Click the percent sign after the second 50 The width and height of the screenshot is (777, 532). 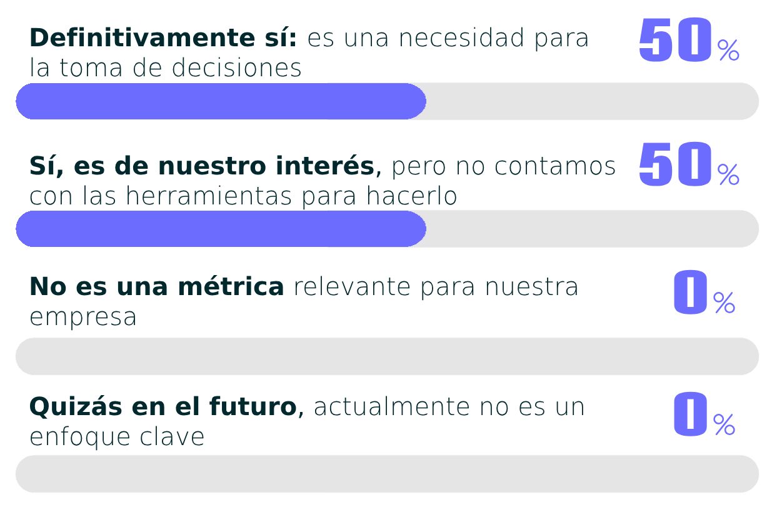click(728, 174)
